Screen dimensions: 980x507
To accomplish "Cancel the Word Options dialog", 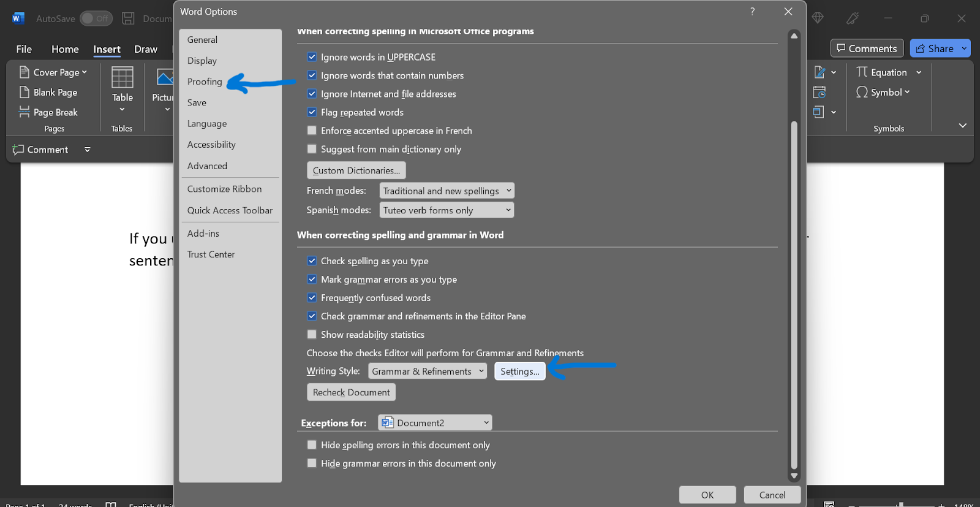I will [x=772, y=495].
